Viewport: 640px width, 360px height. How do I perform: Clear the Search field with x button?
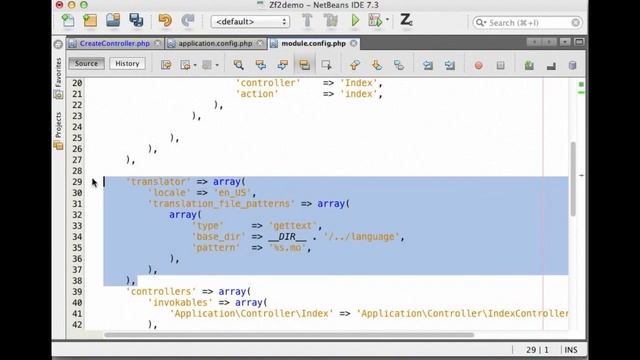click(x=576, y=23)
